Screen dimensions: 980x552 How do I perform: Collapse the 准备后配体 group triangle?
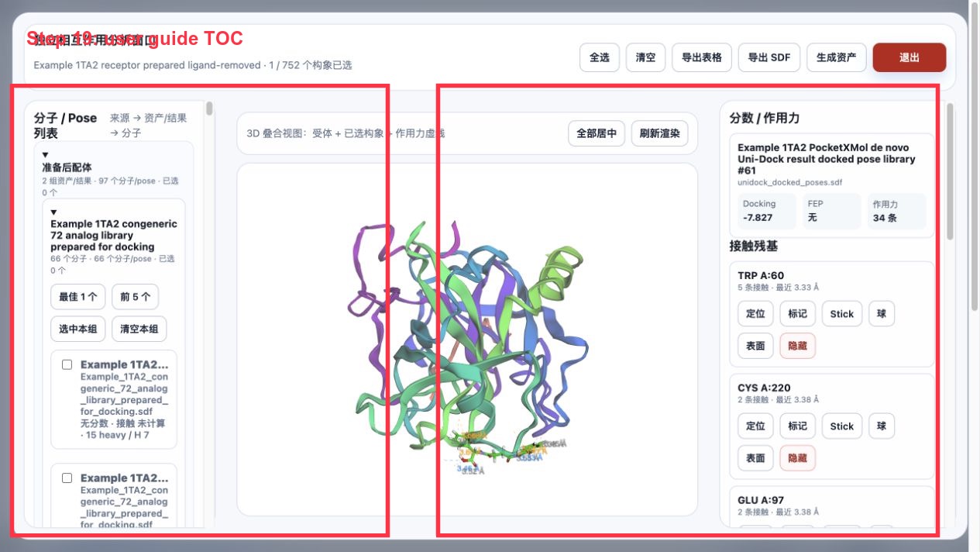coord(46,154)
